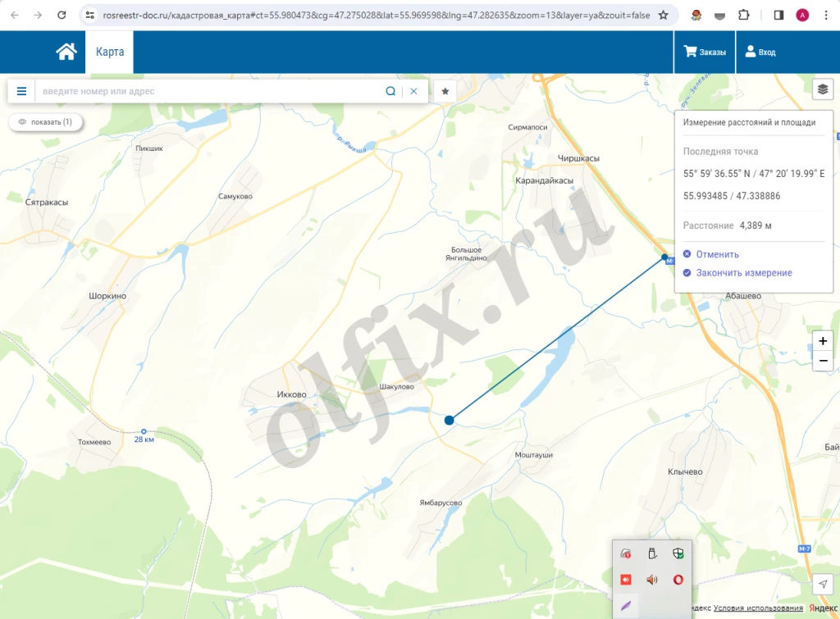Viewport: 840px width, 619px height.
Task: Open Заказы shopping cart
Action: pyautogui.click(x=705, y=52)
